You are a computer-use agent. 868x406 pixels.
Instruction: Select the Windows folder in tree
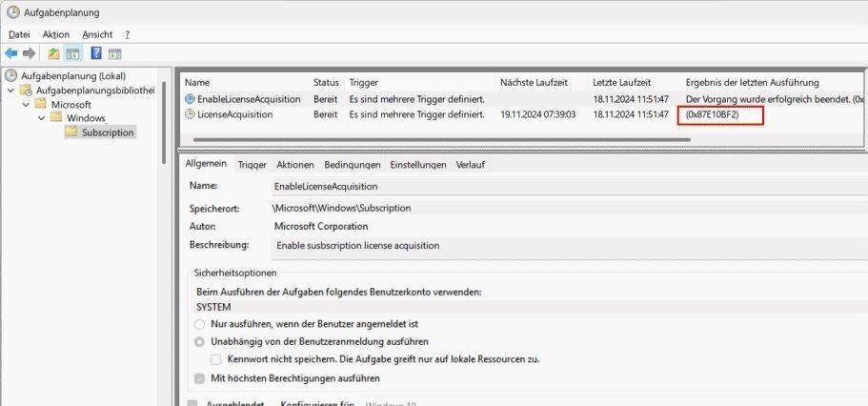click(86, 118)
